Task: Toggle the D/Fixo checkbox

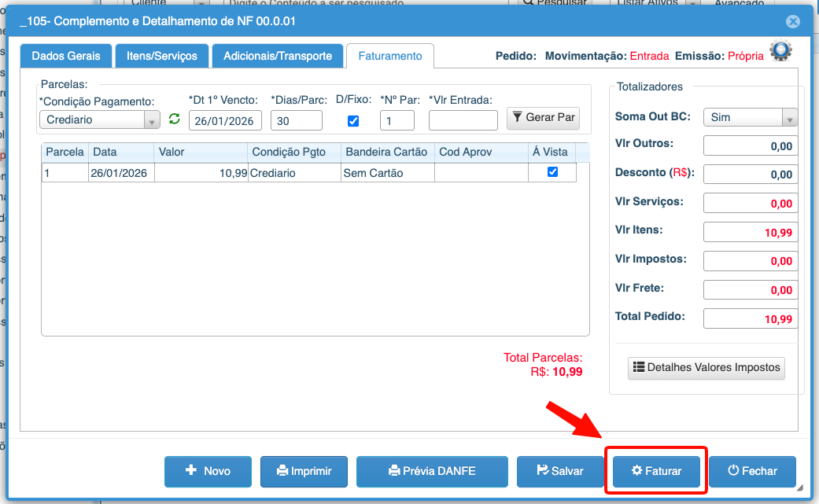Action: click(353, 121)
